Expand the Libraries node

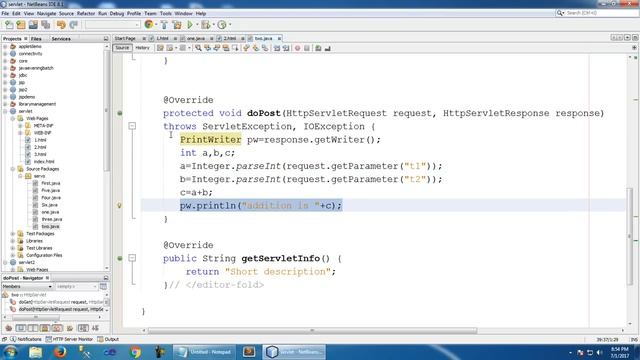coord(13,241)
